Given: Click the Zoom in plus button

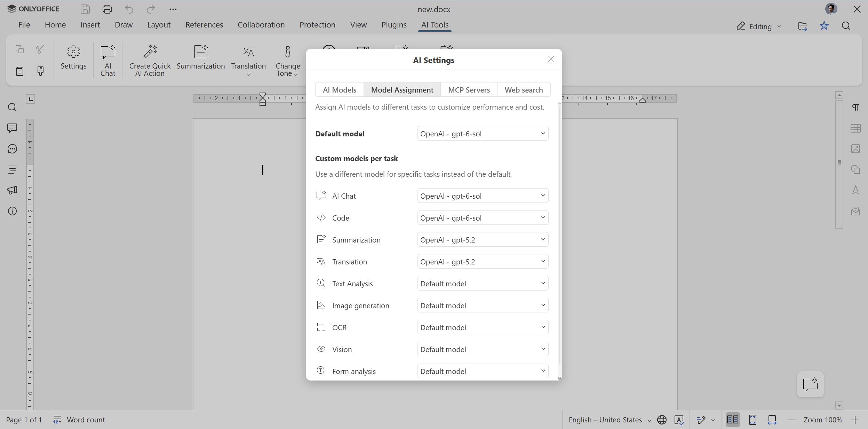Looking at the screenshot, I should coord(855,420).
